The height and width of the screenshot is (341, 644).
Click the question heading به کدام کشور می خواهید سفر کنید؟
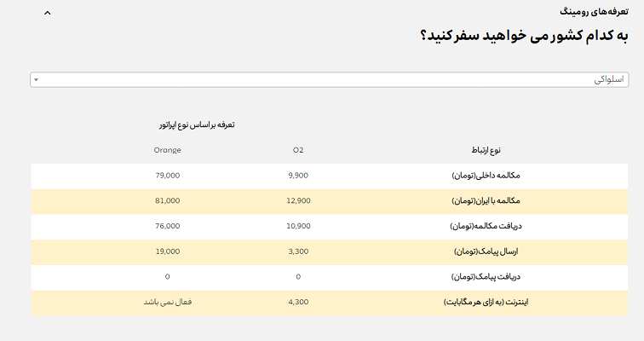[x=524, y=35]
